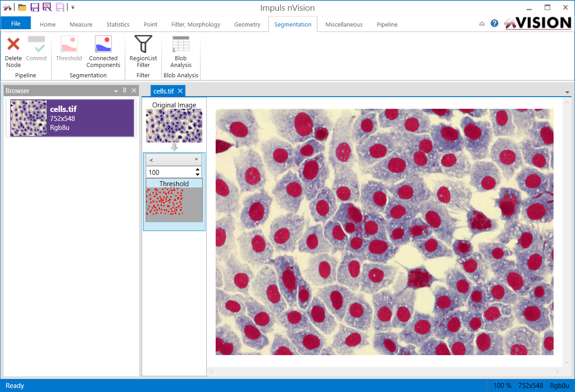Screen dimensions: 575x392
Task: Open the RegionList Filter tool
Action: coord(143,52)
